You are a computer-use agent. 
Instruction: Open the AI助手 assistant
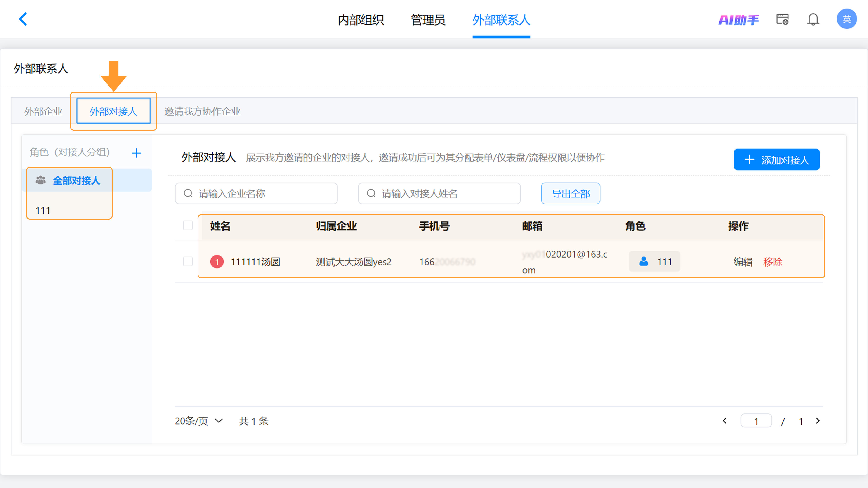point(738,20)
